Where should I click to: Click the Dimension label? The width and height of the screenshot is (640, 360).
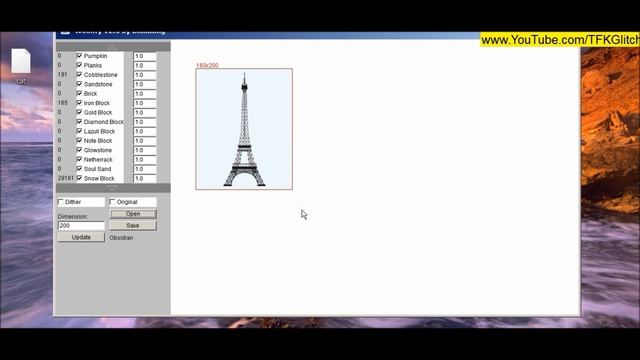click(73, 216)
